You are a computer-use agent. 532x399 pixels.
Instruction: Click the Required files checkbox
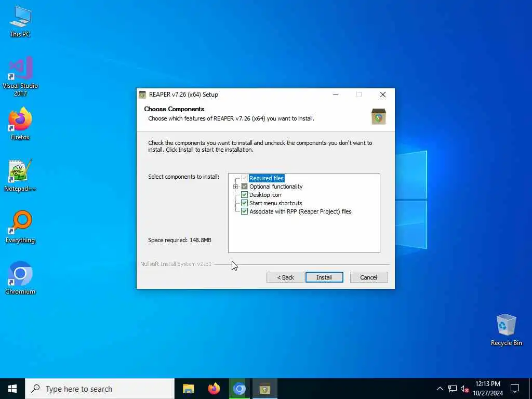point(244,178)
